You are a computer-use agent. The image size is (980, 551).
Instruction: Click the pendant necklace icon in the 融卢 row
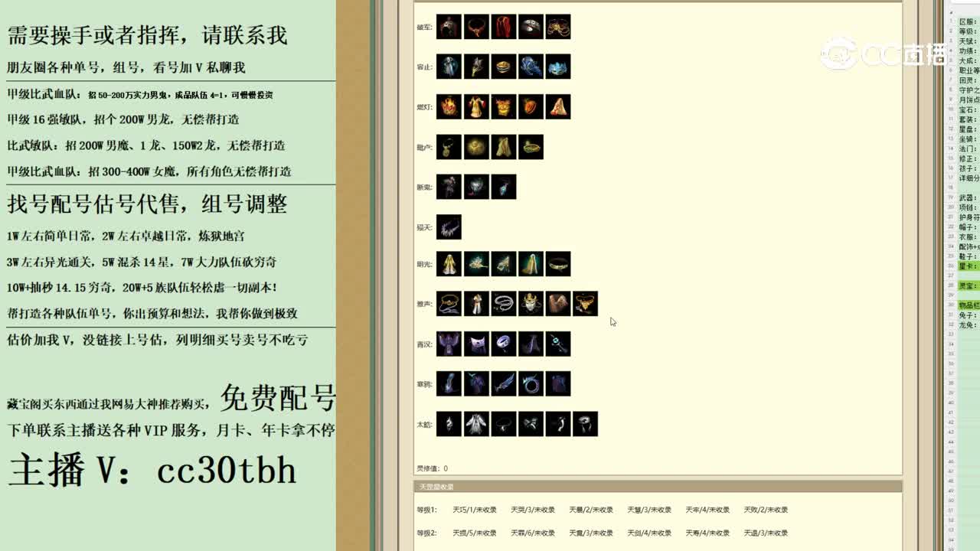tap(449, 147)
